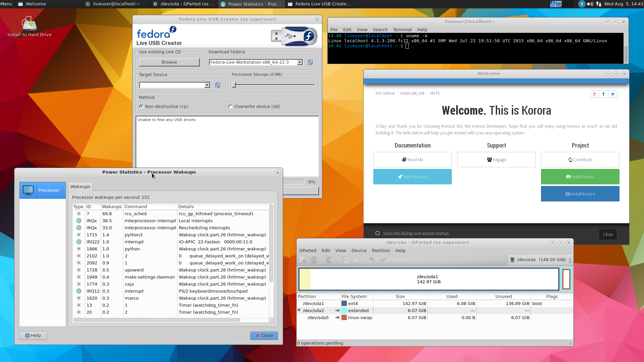The image size is (644, 362).
Task: Click the IRQ12 interrupt type icon
Action: pos(79,291)
